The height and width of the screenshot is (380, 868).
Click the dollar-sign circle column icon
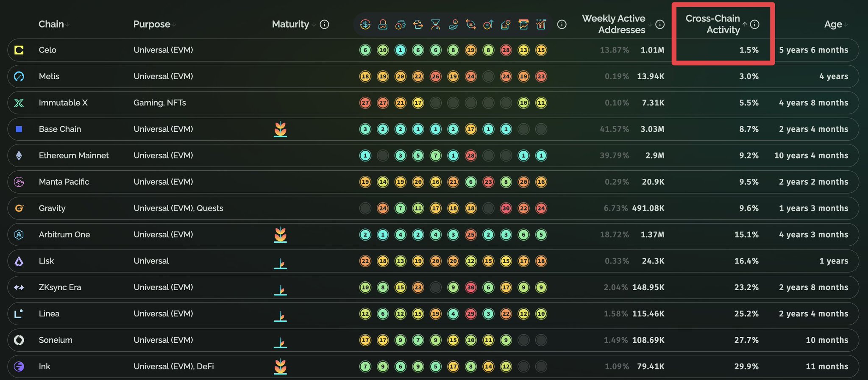[365, 25]
